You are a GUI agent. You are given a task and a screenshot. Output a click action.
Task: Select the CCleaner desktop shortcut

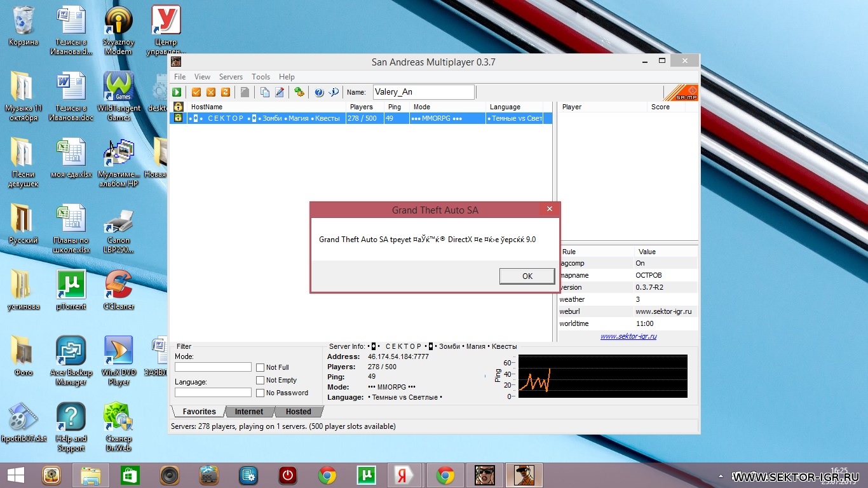coord(118,290)
